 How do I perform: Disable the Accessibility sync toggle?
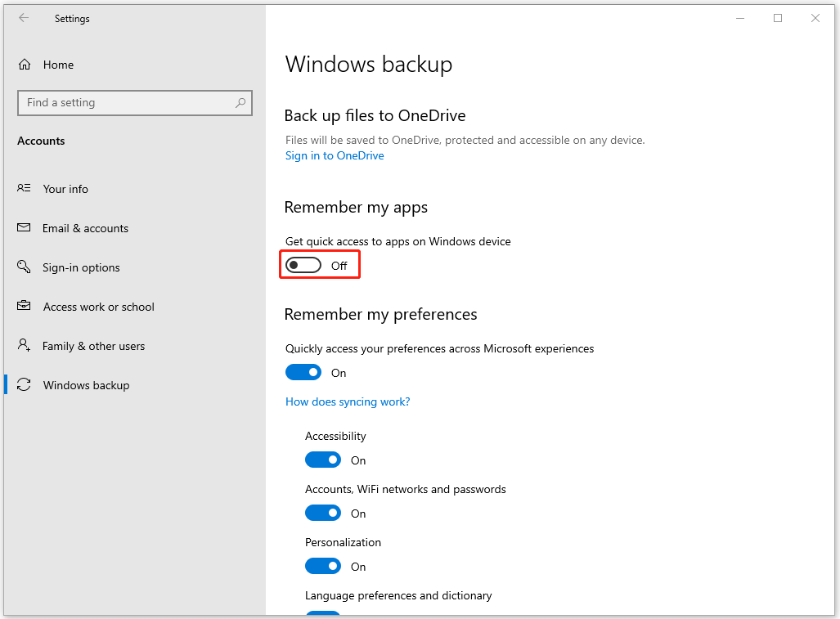point(323,460)
